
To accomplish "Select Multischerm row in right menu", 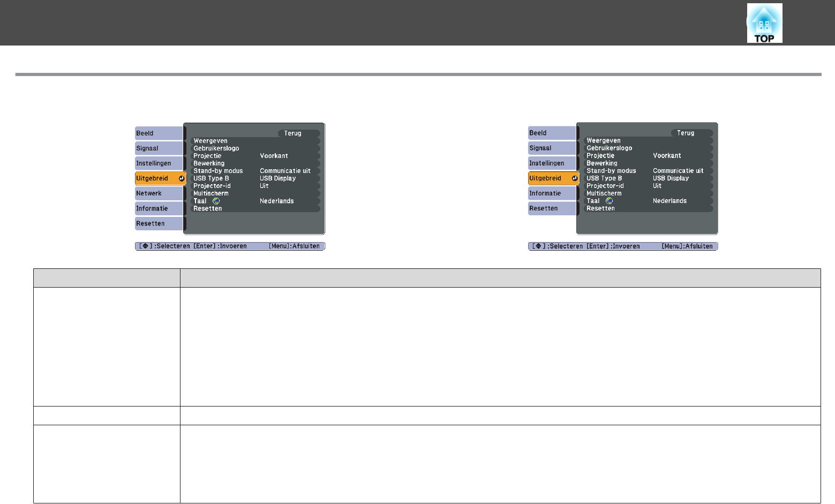I will (x=649, y=193).
